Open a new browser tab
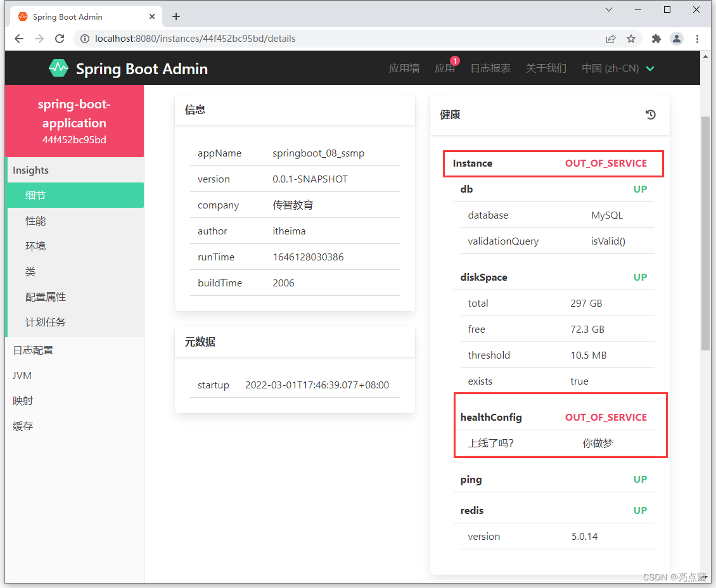The height and width of the screenshot is (588, 716). tap(176, 16)
